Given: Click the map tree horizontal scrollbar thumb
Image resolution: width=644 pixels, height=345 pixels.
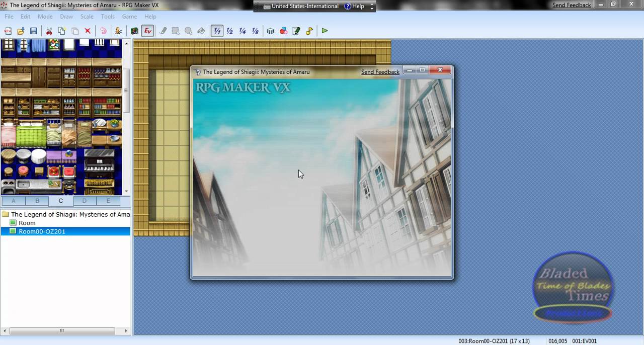Looking at the screenshot, I should [x=62, y=331].
